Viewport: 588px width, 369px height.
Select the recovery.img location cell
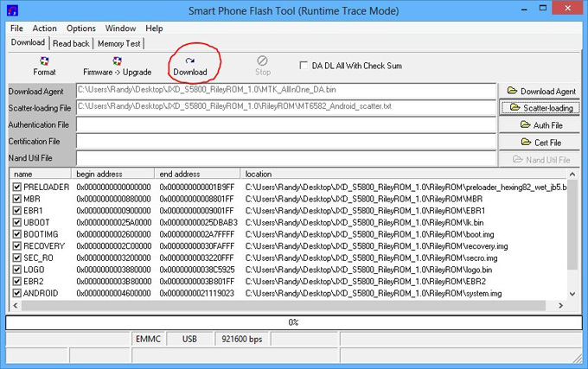[x=376, y=246]
